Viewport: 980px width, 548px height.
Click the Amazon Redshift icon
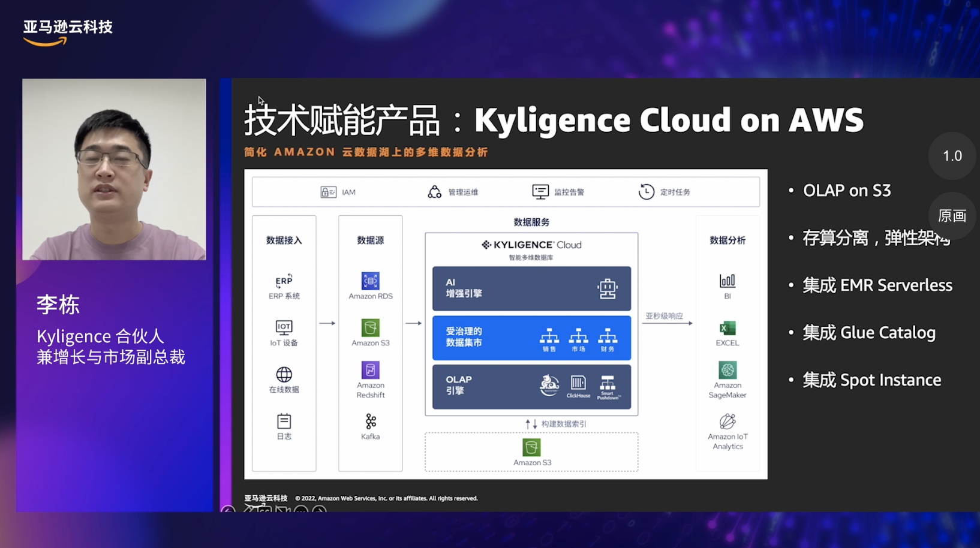[371, 370]
